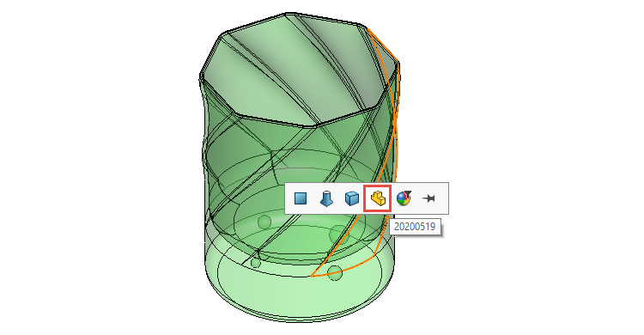644x335 pixels.
Task: Select the blue cube body icon
Action: [351, 198]
